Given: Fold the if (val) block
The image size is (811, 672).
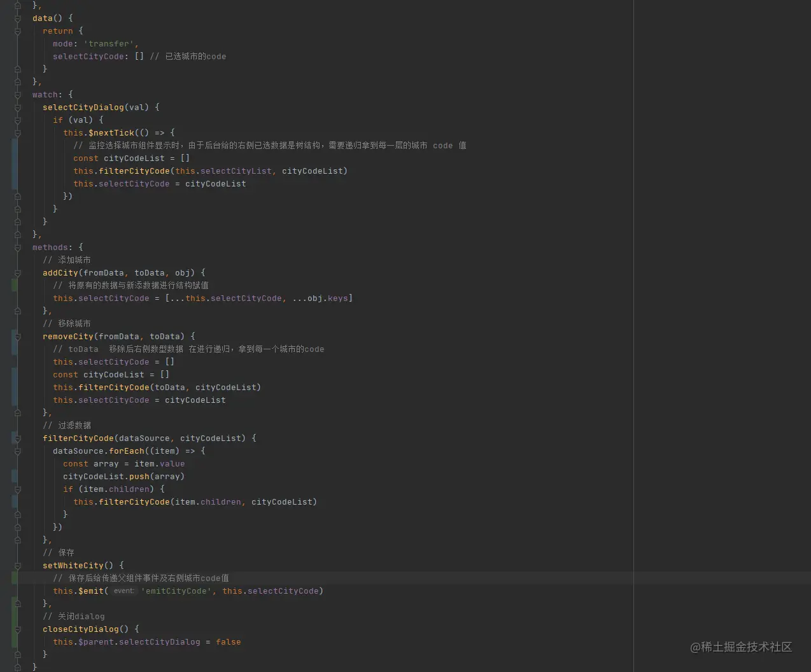Looking at the screenshot, I should click(18, 120).
